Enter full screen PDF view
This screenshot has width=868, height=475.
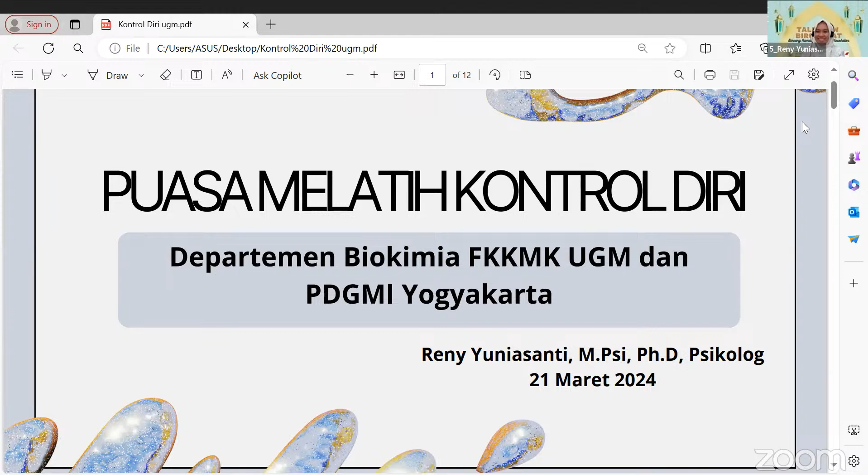[x=789, y=75]
